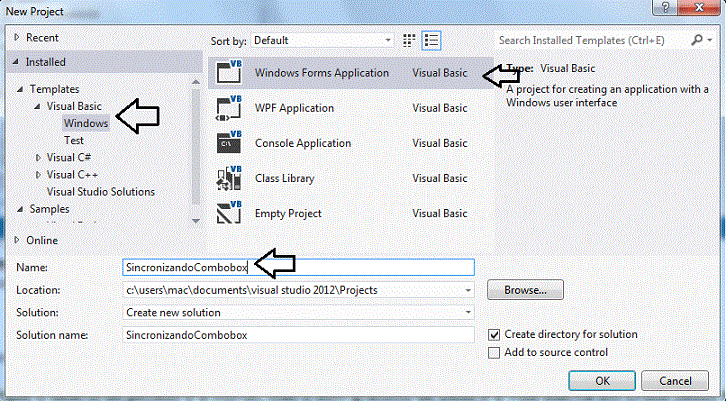Select the Visual Studio Solutions node
726x401 pixels.
(x=100, y=192)
